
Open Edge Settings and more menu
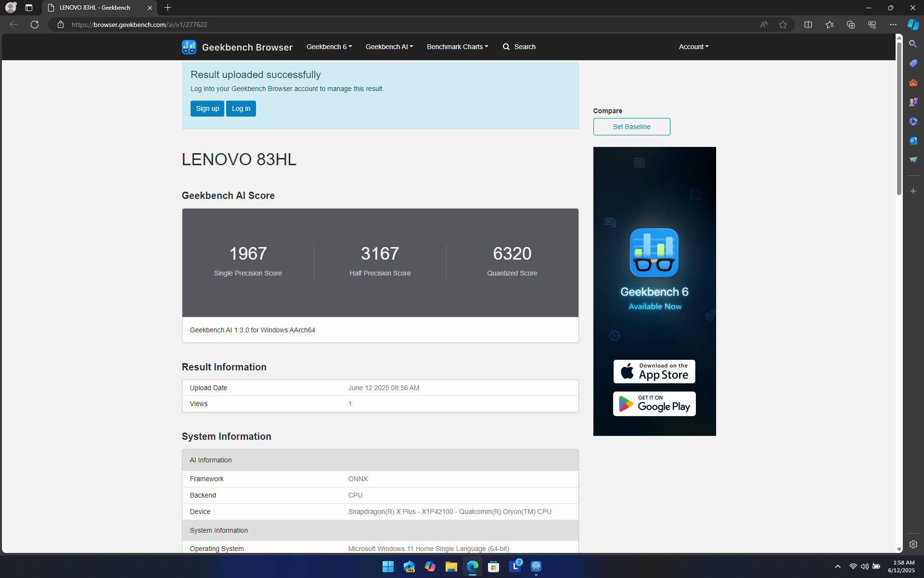click(x=893, y=25)
